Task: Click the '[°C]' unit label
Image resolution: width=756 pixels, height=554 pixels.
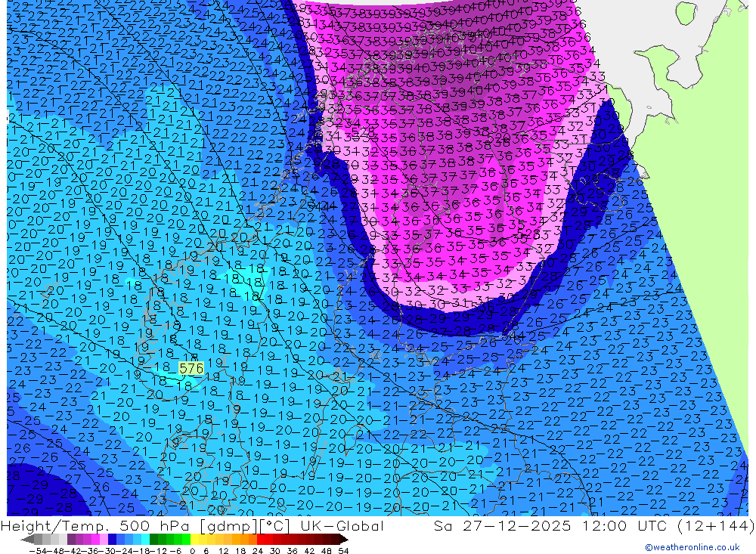Action: [x=274, y=526]
